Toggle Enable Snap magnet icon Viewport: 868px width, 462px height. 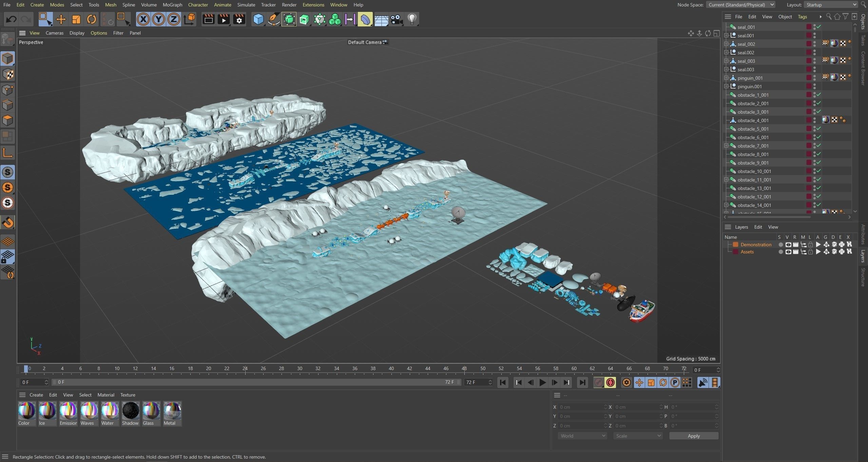[7, 223]
